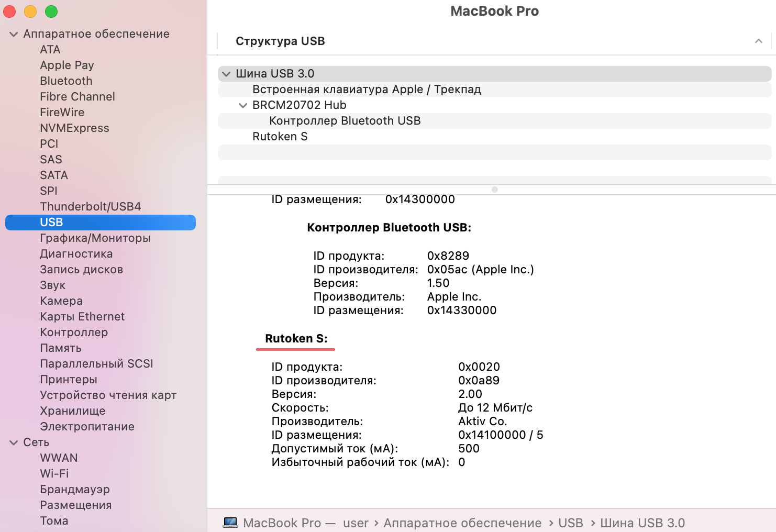Open the Камера category
This screenshot has width=776, height=532.
pos(61,301)
